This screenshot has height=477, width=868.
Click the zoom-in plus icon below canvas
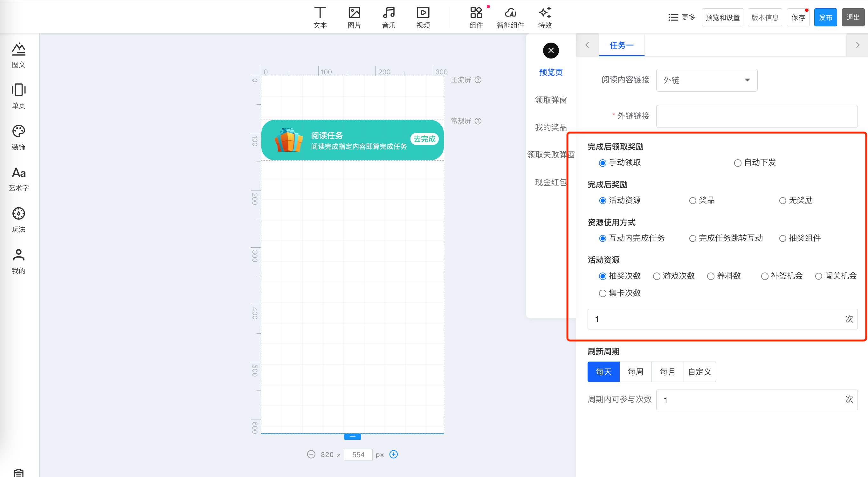(x=393, y=454)
